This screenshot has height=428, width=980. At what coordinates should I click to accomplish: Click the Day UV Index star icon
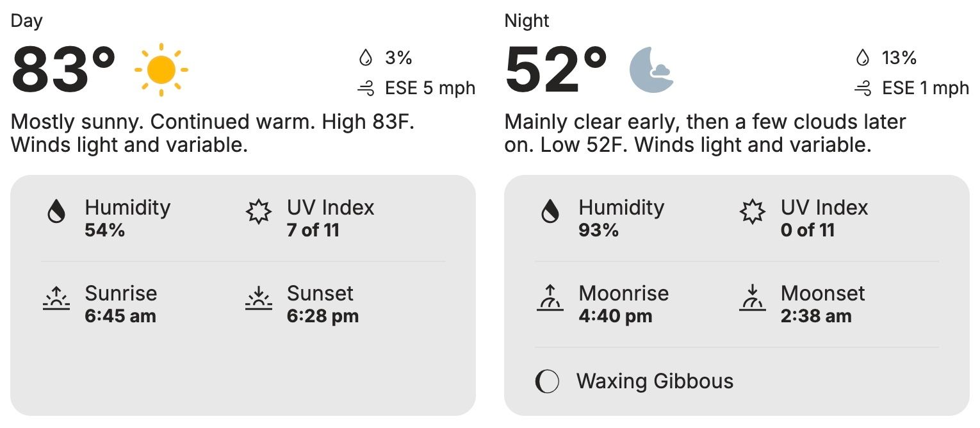pos(259,212)
